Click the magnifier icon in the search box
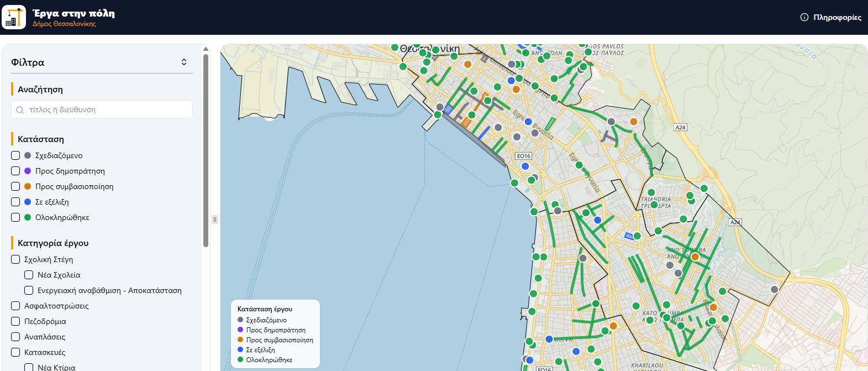Viewport: 868px width, 371px height. coord(20,110)
